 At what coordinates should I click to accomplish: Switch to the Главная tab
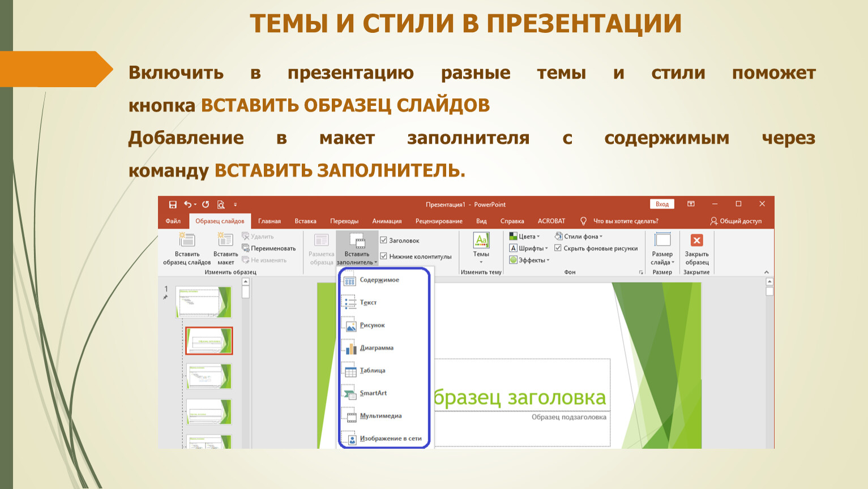point(270,221)
